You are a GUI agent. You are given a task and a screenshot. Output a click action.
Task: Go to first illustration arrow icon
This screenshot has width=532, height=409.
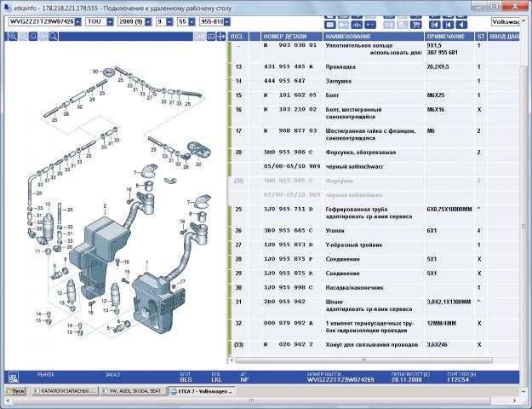[435, 25]
